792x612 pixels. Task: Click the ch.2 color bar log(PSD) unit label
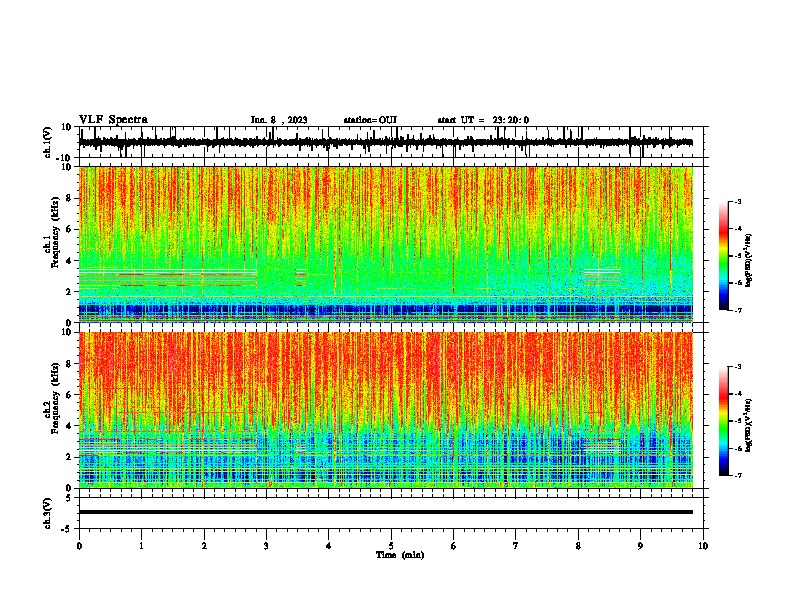[x=749, y=426]
